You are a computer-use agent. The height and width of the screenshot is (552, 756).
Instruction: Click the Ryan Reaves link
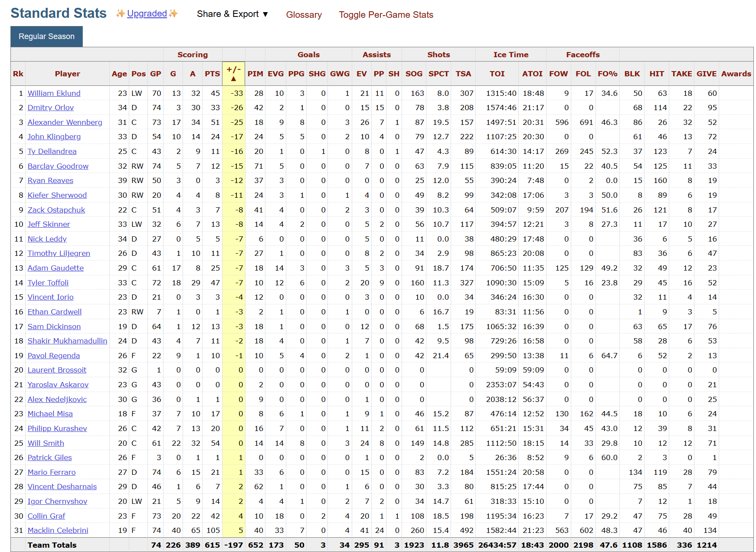(x=50, y=180)
